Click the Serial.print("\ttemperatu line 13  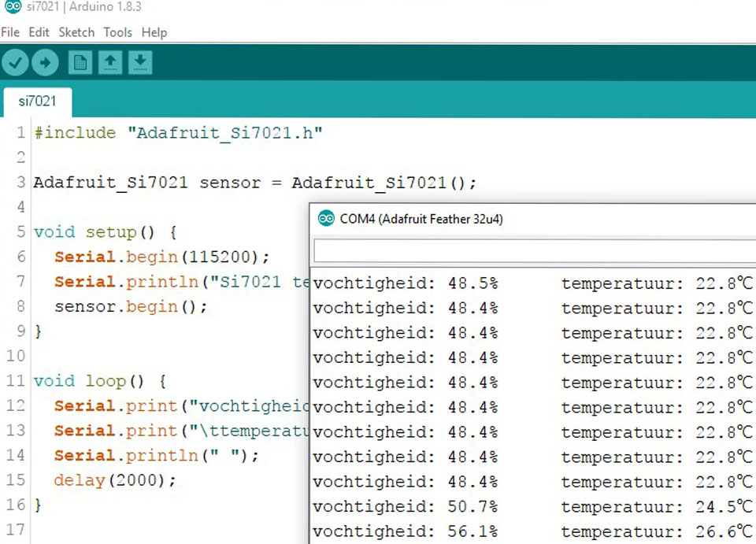tap(181, 431)
